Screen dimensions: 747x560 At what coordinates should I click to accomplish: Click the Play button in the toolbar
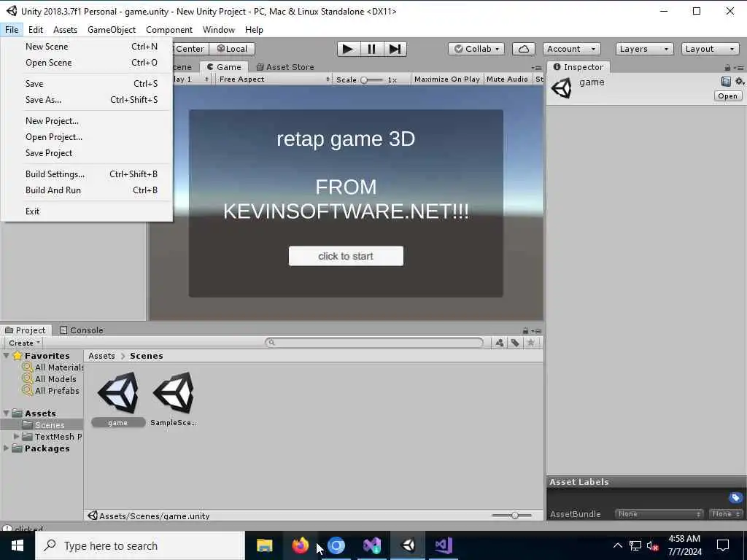(348, 49)
